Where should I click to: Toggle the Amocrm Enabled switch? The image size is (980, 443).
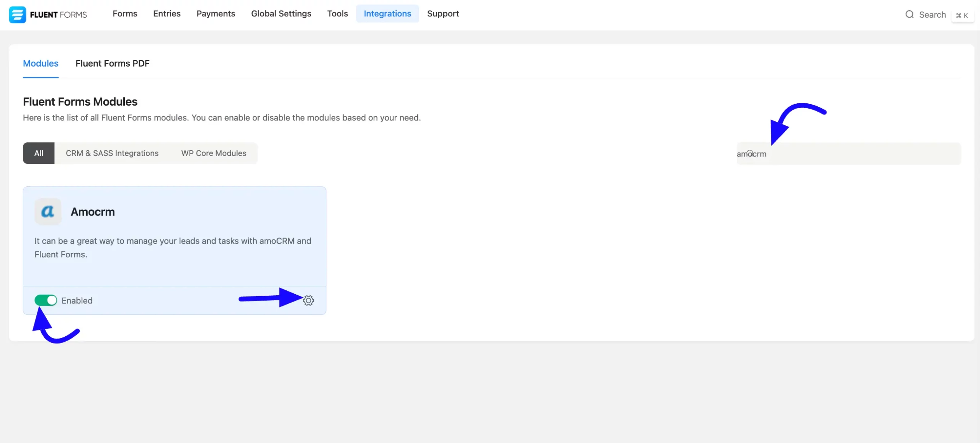coord(46,300)
